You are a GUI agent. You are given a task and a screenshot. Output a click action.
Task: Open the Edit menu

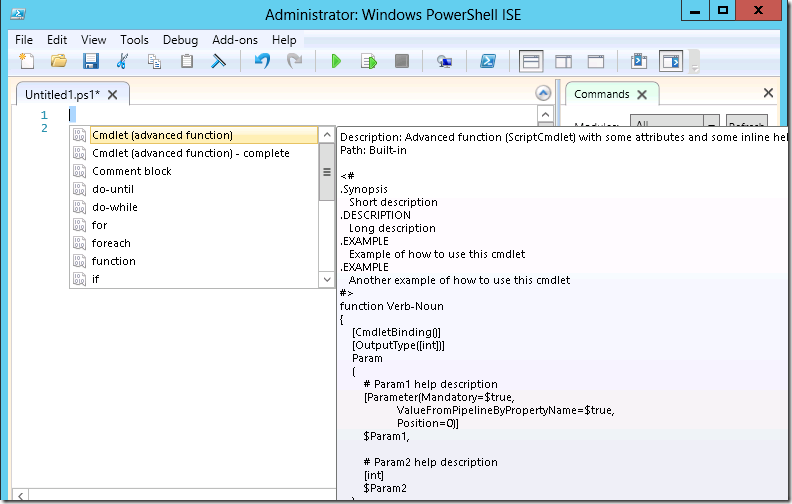[x=57, y=40]
